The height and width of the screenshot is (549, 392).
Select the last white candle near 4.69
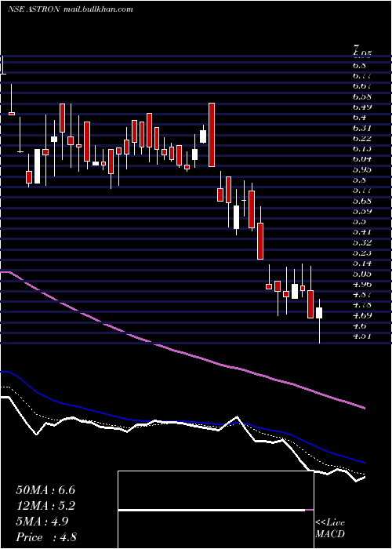point(319,313)
